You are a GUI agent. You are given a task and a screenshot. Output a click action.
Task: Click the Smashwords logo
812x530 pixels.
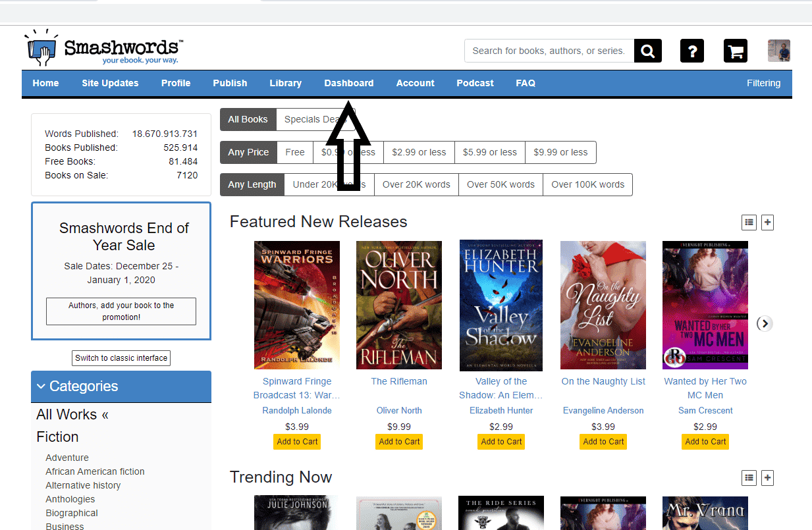click(104, 47)
